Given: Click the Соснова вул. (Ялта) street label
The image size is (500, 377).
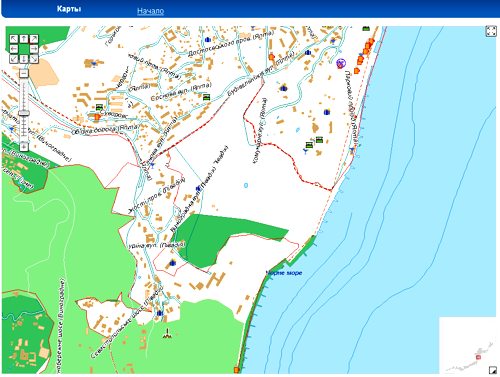Looking at the screenshot, I should 181,91.
